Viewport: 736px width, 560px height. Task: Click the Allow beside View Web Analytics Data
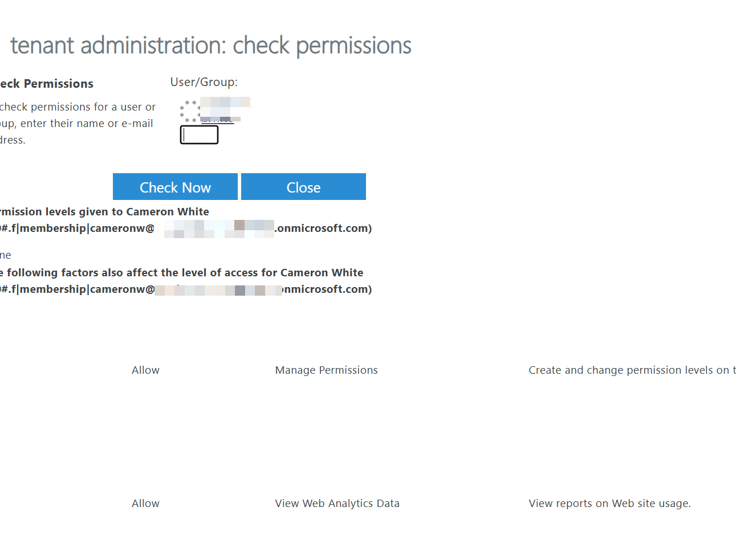[145, 503]
